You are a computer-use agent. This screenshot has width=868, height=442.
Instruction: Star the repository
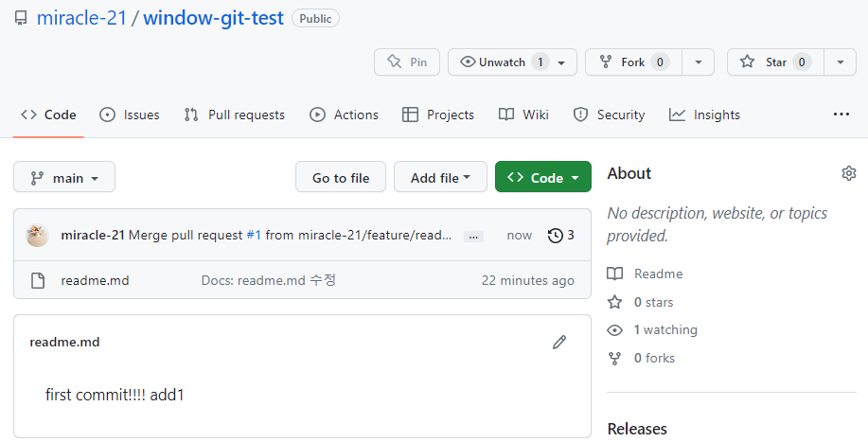click(x=775, y=62)
